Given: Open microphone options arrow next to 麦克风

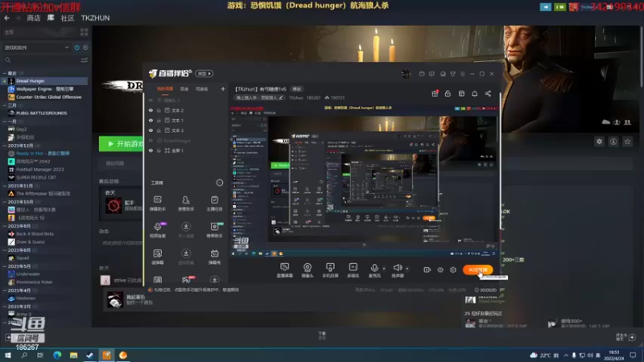Looking at the screenshot, I should tap(384, 269).
